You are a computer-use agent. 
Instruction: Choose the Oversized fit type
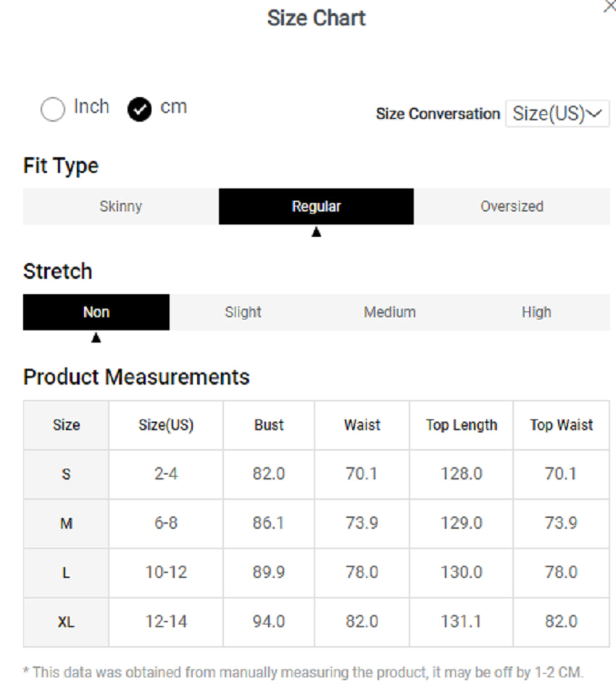tap(512, 206)
